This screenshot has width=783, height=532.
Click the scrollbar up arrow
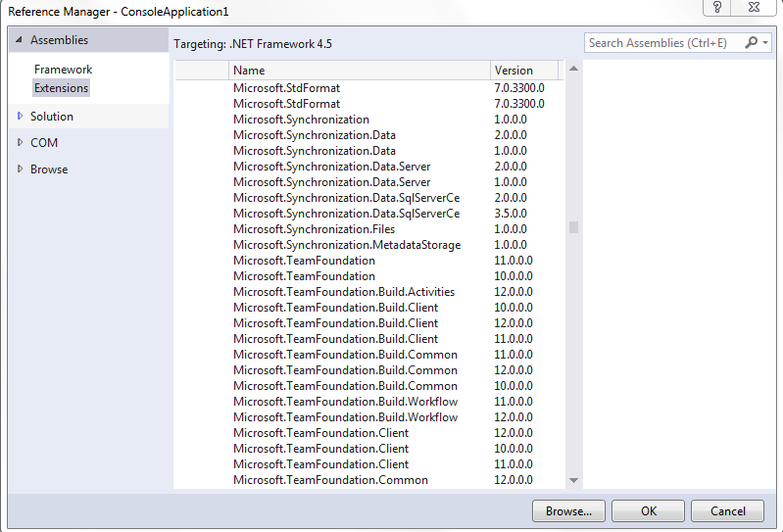click(573, 69)
